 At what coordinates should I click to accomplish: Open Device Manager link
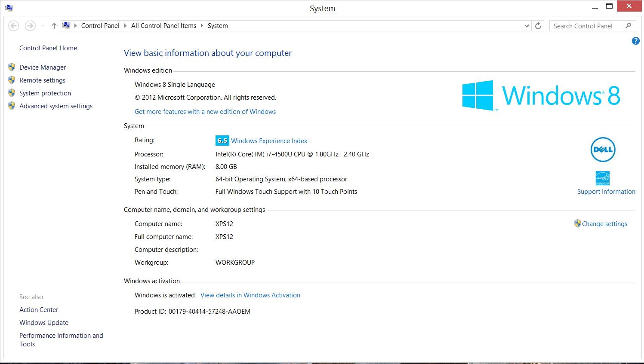click(43, 67)
